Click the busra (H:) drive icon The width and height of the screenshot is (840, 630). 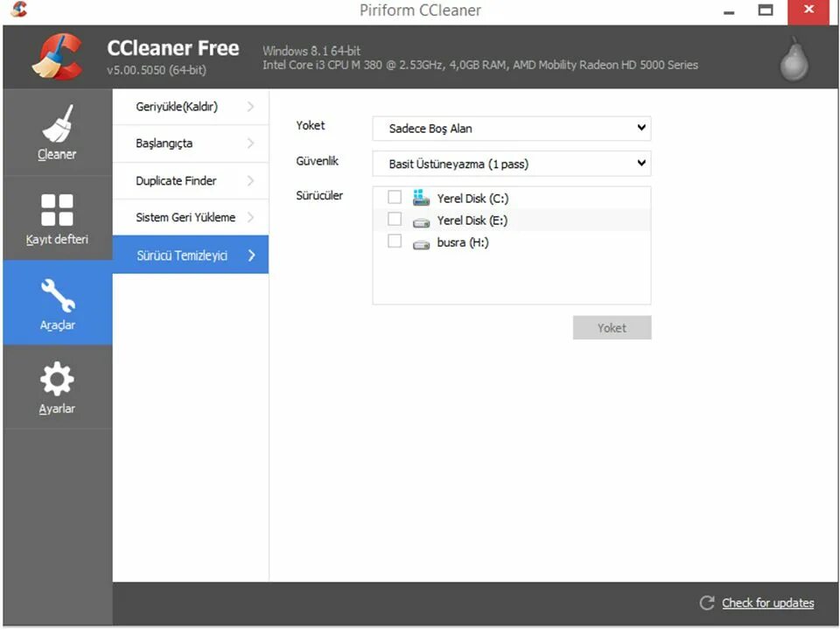pyautogui.click(x=421, y=244)
